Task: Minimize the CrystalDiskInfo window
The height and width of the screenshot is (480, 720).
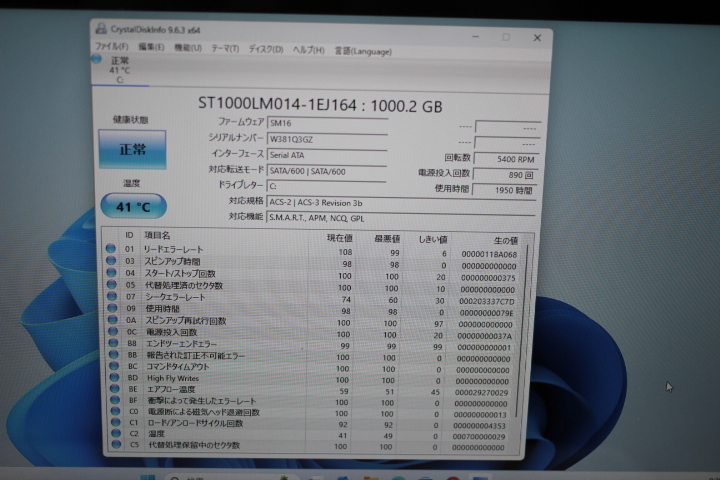Action: tap(475, 36)
